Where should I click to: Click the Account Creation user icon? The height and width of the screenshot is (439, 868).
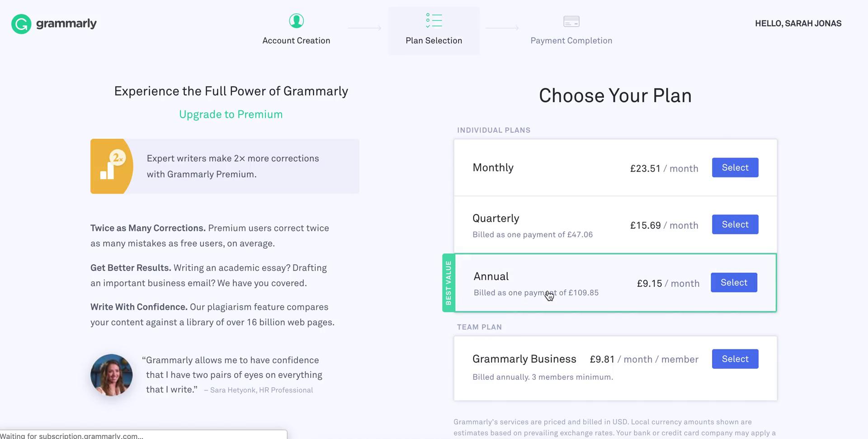tap(297, 21)
